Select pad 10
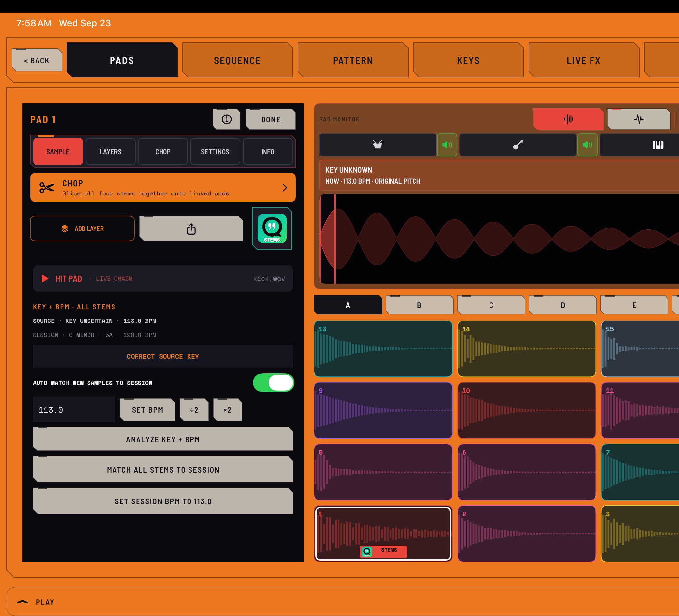Screen dimensions: 679x616 click(526, 410)
